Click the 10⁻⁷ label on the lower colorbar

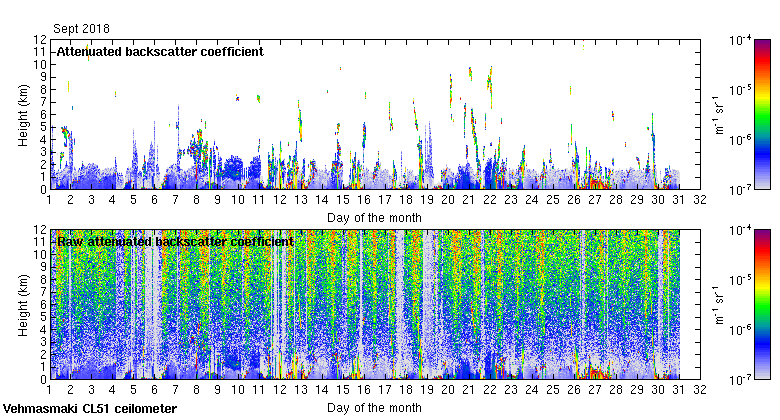[x=742, y=379]
